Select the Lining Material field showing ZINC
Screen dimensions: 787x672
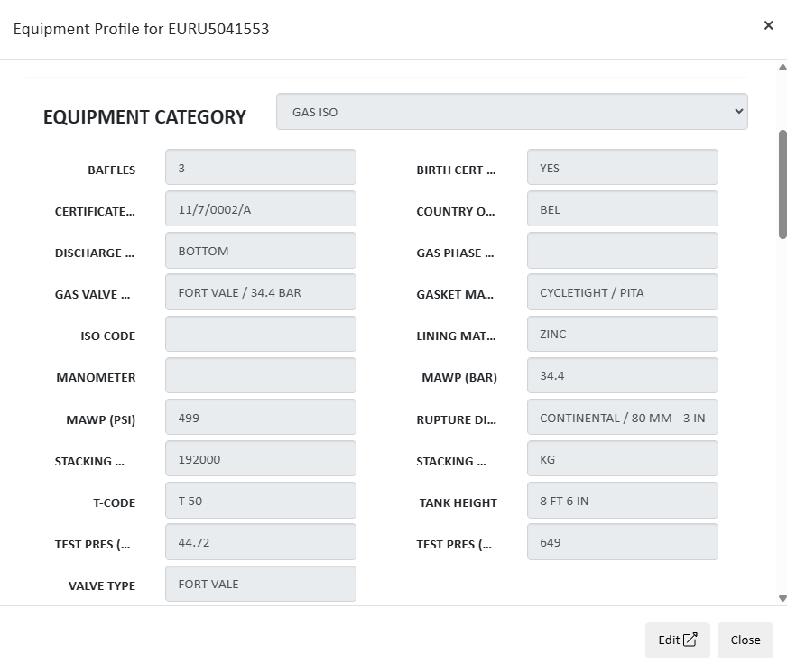tap(622, 334)
